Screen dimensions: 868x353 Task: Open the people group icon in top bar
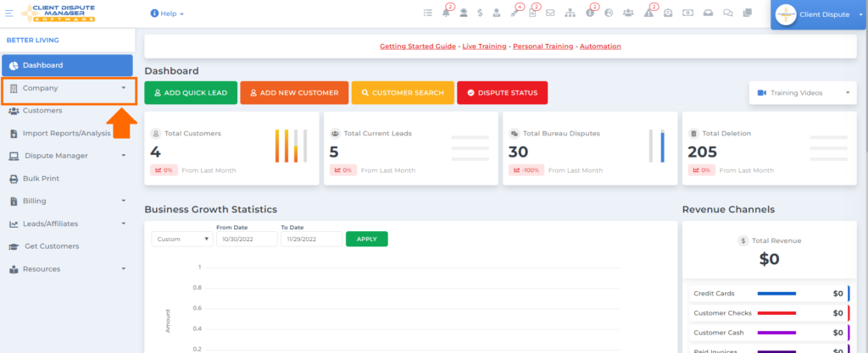pyautogui.click(x=628, y=14)
